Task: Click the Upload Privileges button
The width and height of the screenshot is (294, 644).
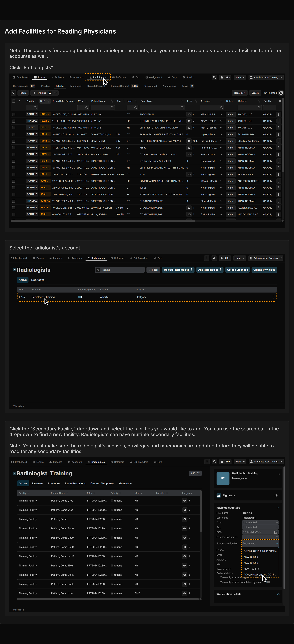Action: [x=264, y=270]
